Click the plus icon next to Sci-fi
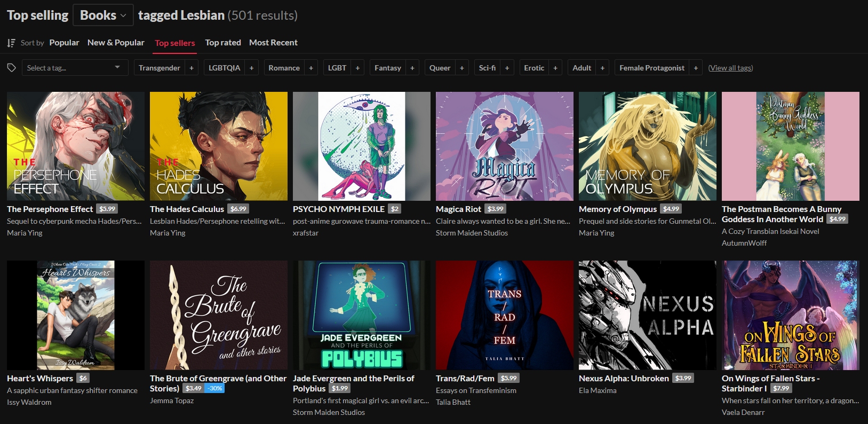This screenshot has height=424, width=868. pyautogui.click(x=507, y=68)
